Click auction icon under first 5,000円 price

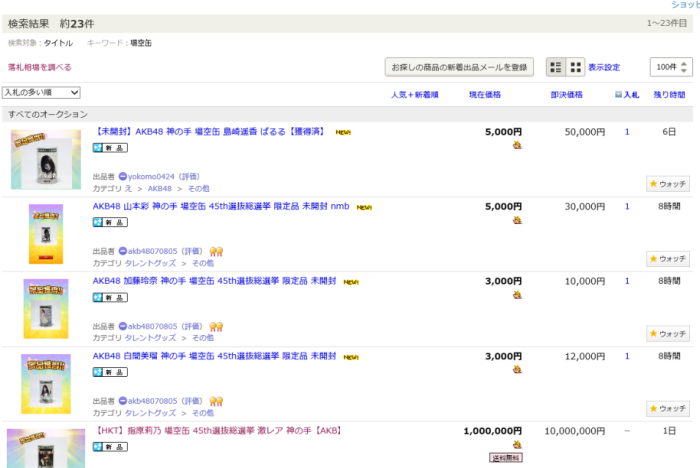click(517, 145)
